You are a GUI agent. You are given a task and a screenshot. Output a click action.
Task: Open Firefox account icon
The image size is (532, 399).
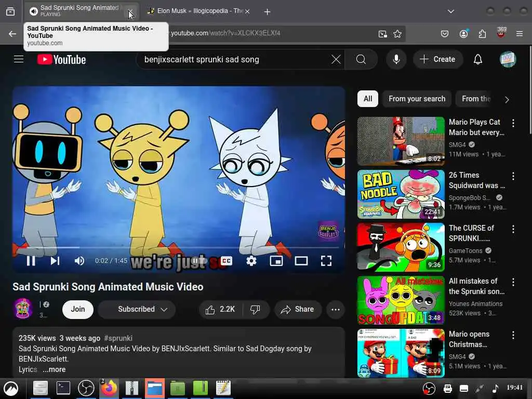(x=463, y=34)
